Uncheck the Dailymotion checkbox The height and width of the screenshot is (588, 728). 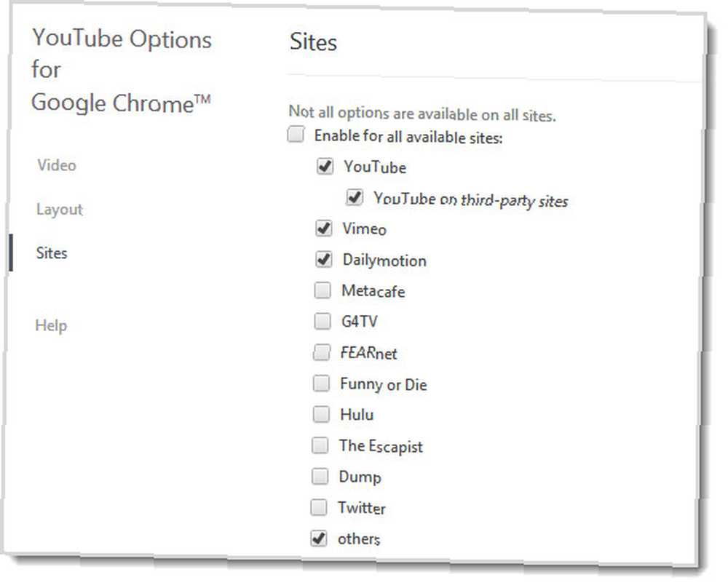tap(324, 259)
